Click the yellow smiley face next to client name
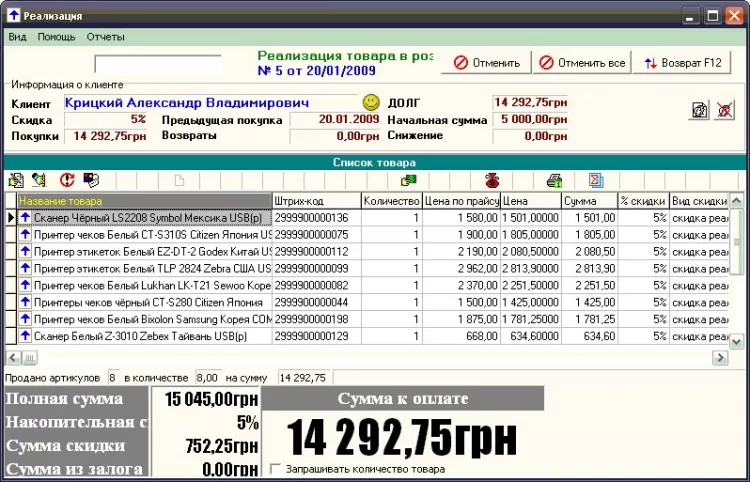Screen dimensions: 750x482 (x=371, y=102)
